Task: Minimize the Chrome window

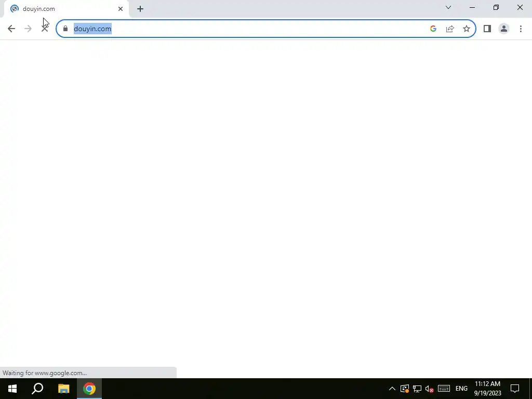Action: [x=472, y=7]
